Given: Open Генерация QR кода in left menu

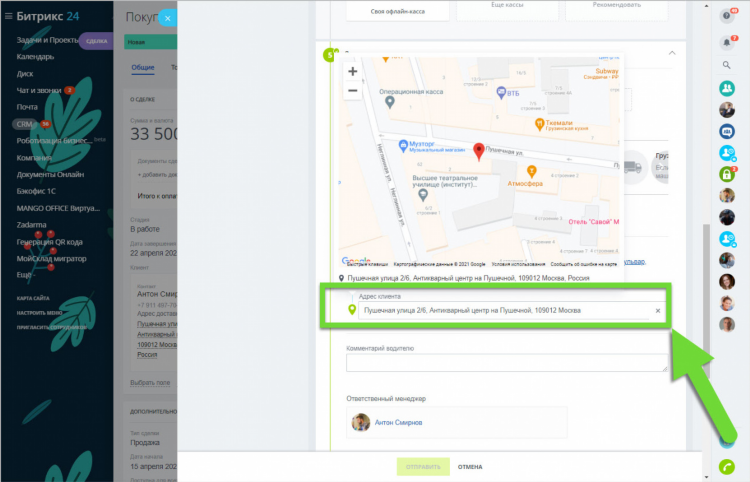Looking at the screenshot, I should point(49,242).
